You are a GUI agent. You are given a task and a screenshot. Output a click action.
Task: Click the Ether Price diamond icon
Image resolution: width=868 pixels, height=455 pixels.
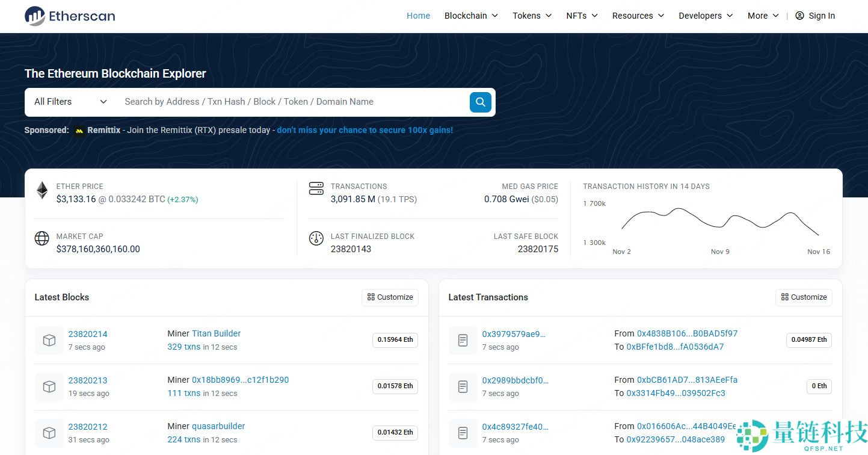[42, 190]
